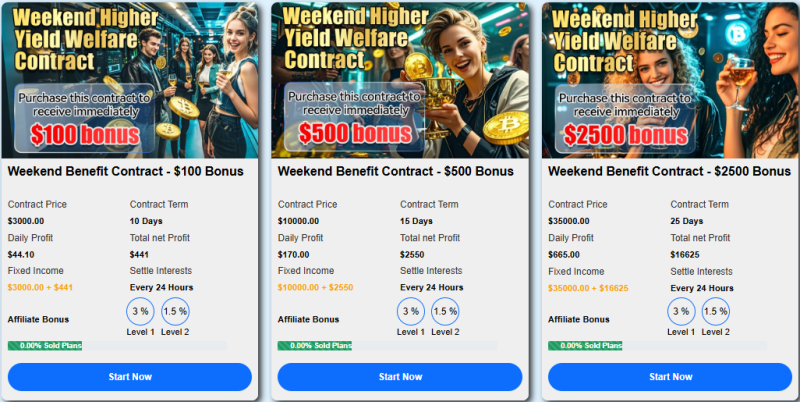
Task: Select the 3% Level 1 circle in $2500 card
Action: (681, 311)
